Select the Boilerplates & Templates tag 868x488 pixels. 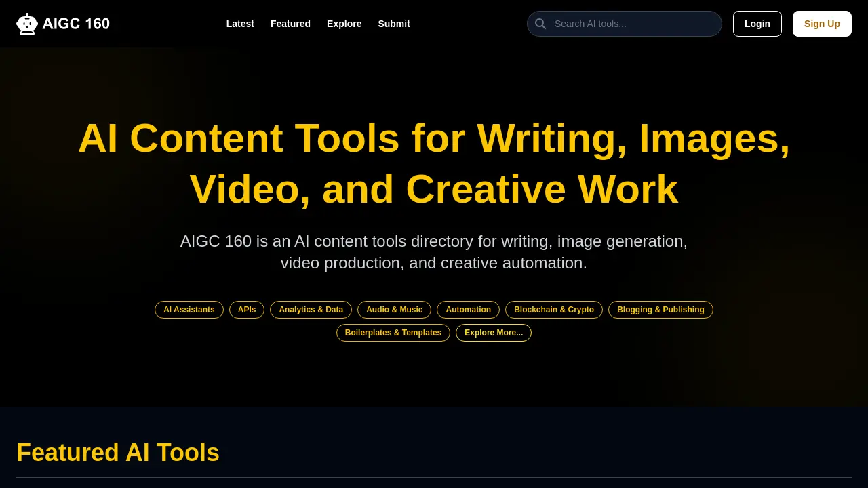click(x=393, y=333)
